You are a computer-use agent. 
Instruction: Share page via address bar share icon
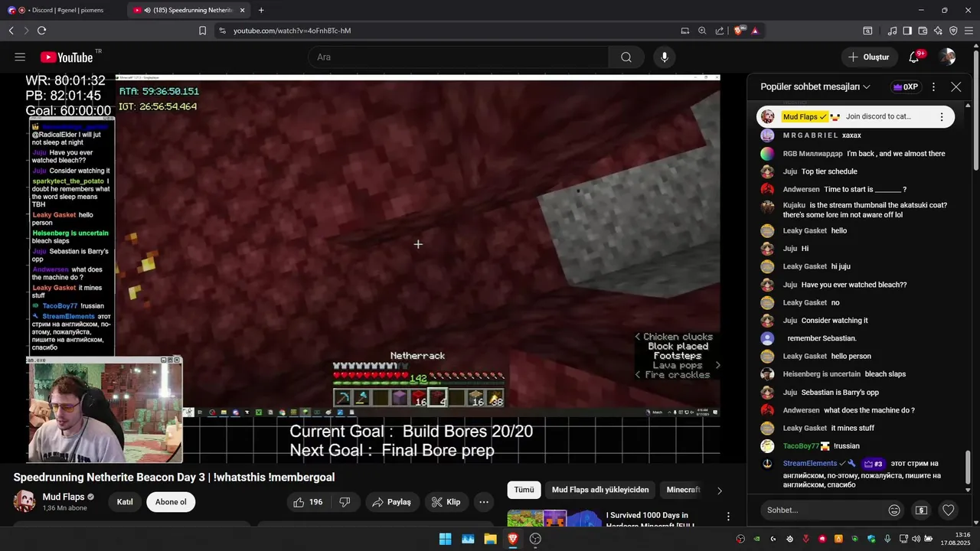(720, 31)
